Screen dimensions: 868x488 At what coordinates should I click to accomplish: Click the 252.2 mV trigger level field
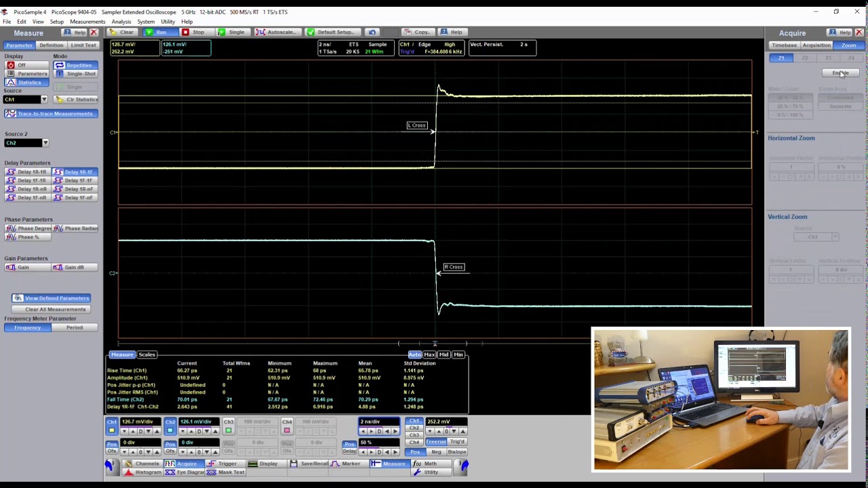(x=446, y=422)
